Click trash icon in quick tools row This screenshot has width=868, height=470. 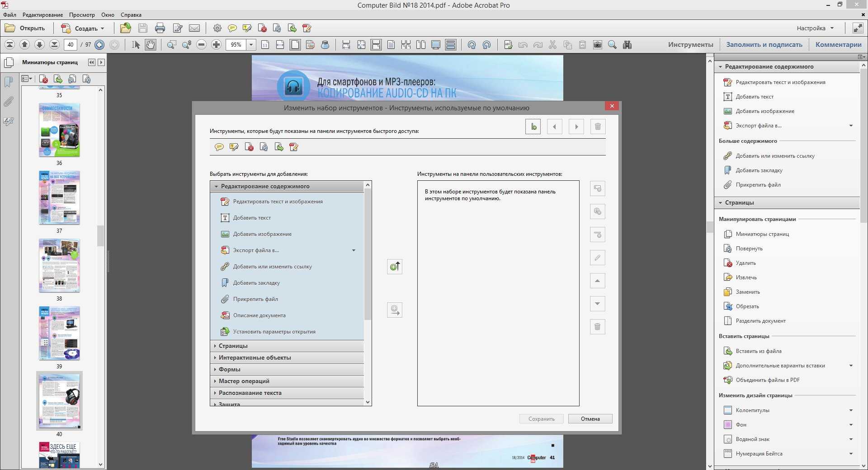[x=598, y=127]
